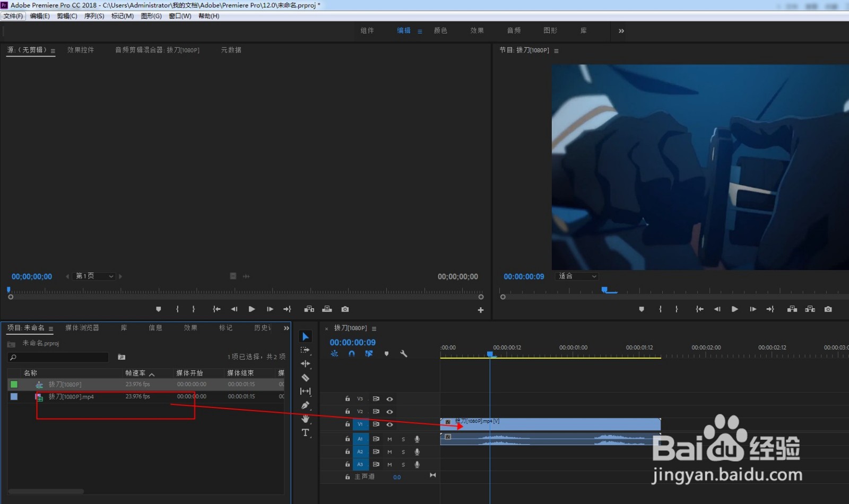849x504 pixels.
Task: Toggle V1 track visibility eye
Action: pos(389,424)
